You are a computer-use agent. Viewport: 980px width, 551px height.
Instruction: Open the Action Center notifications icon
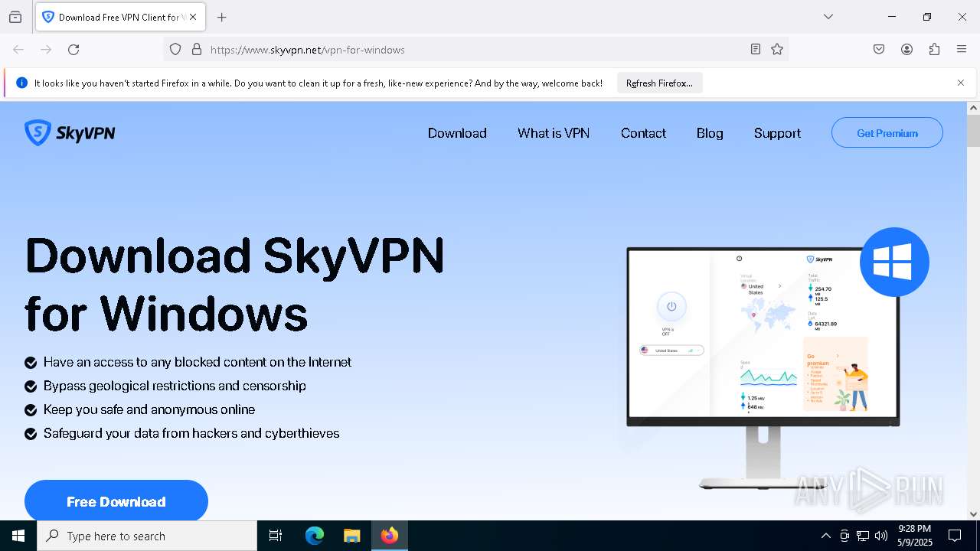955,536
